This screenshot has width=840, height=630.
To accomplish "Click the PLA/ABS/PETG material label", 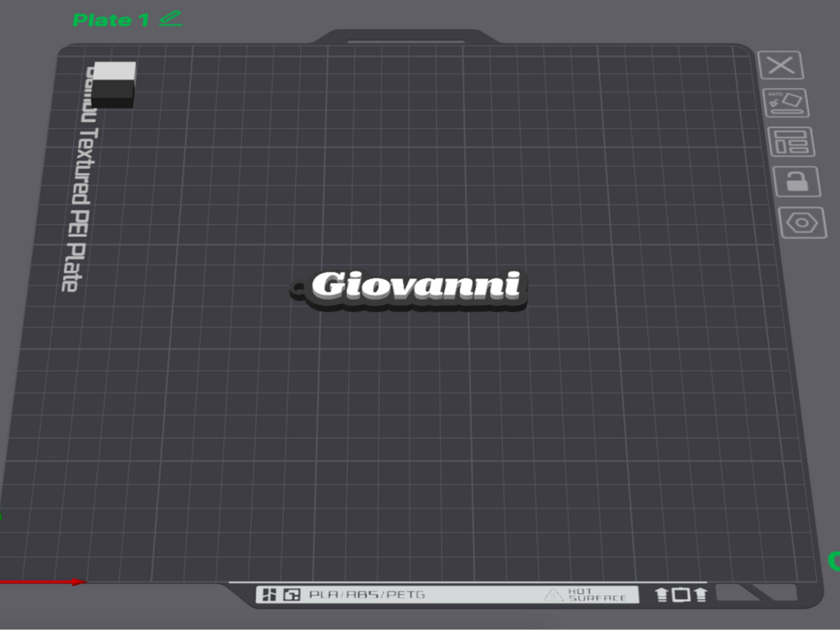I will 367,595.
